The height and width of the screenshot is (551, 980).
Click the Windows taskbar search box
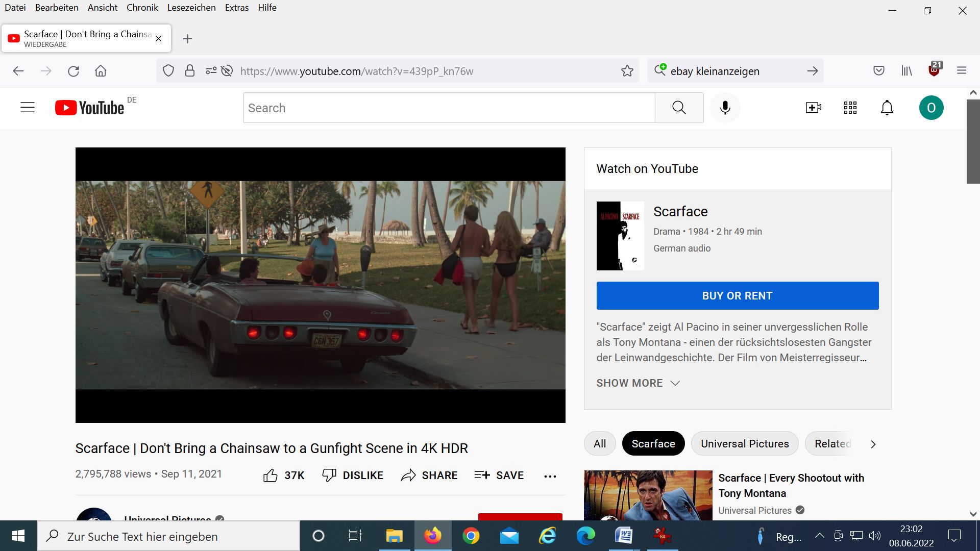tap(168, 536)
